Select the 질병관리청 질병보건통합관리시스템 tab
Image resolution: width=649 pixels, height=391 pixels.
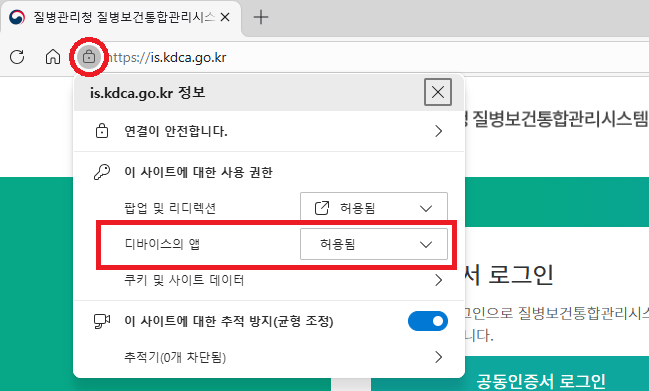tap(121, 18)
